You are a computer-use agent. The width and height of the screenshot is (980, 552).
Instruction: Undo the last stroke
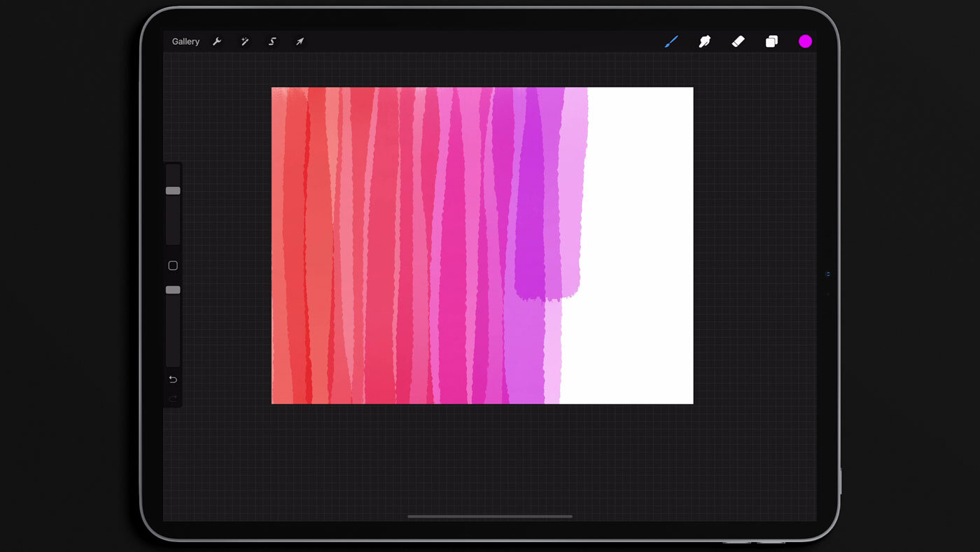173,380
